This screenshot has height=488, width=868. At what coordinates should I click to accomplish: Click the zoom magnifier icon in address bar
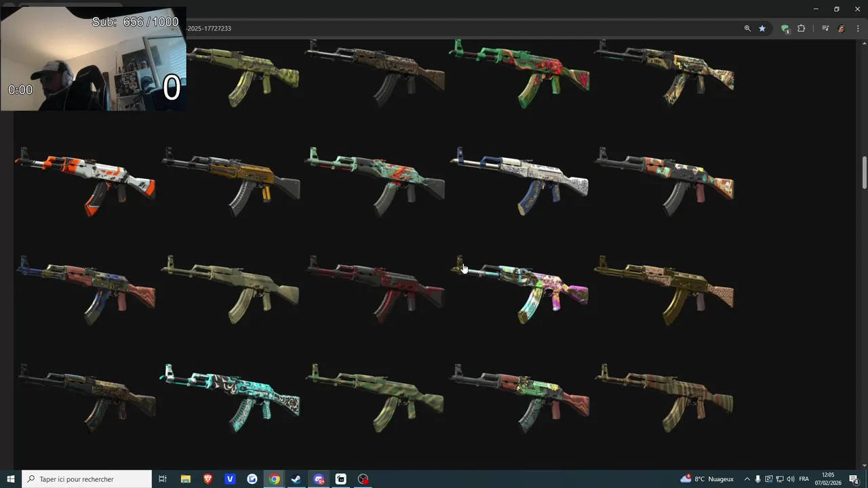[x=747, y=28]
